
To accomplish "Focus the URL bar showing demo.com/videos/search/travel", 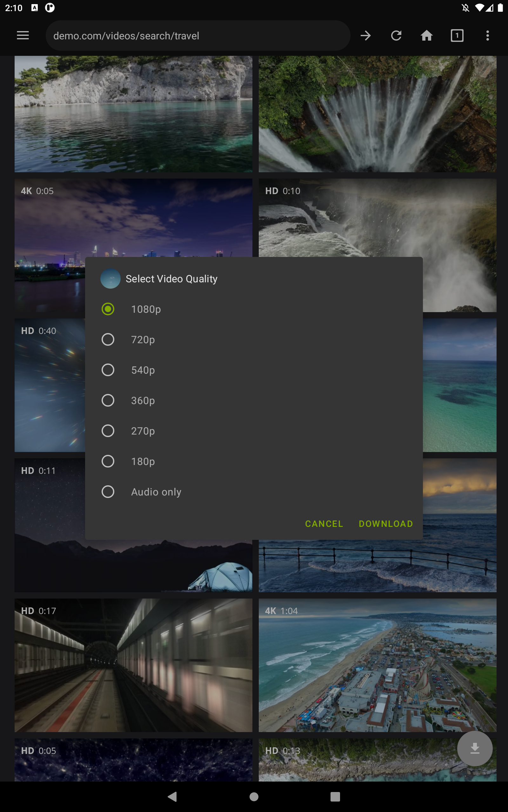I will pyautogui.click(x=198, y=36).
